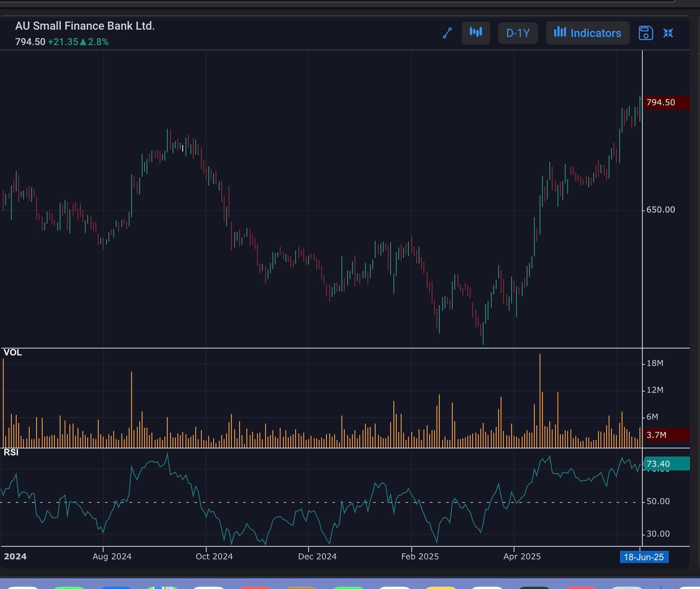This screenshot has width=700, height=589.
Task: Open the Indicators menu
Action: [588, 33]
